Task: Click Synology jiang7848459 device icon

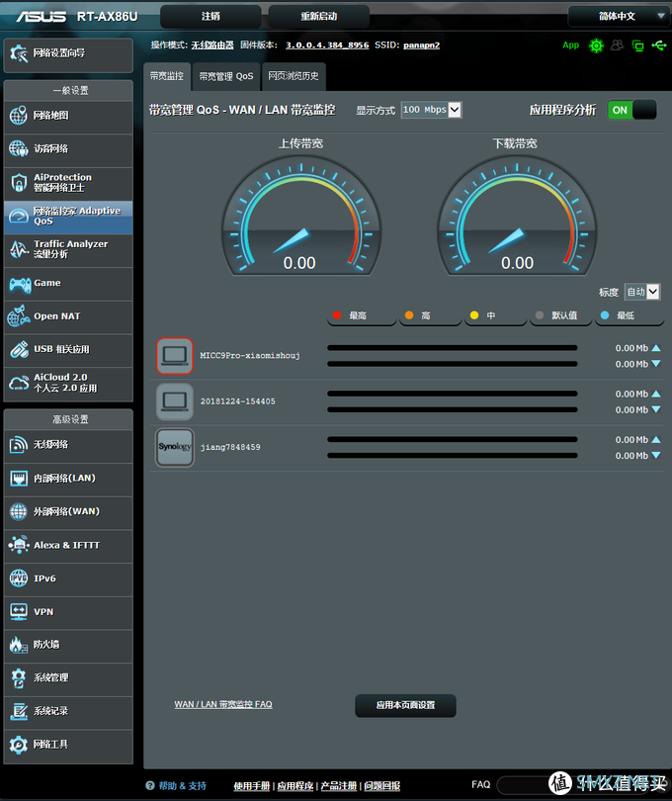Action: pyautogui.click(x=175, y=448)
